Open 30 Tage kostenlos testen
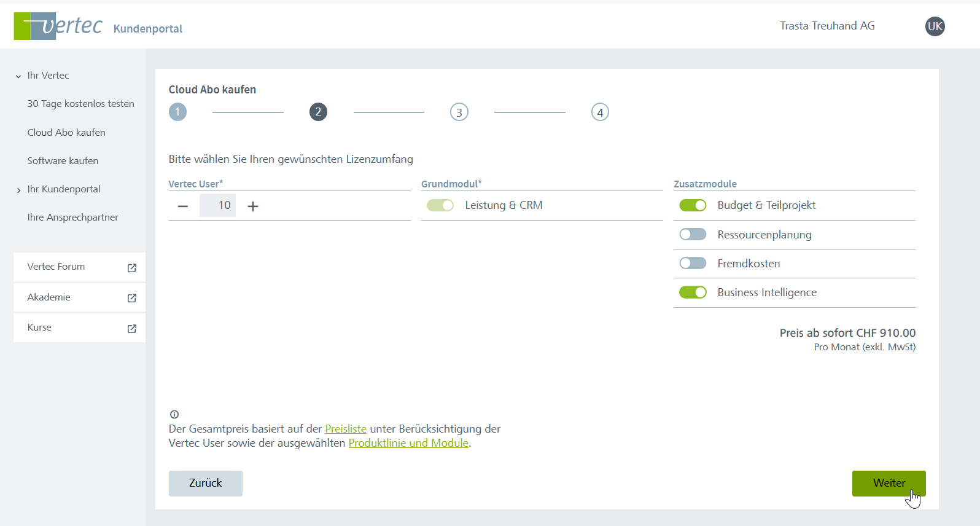This screenshot has height=526, width=980. (x=80, y=104)
